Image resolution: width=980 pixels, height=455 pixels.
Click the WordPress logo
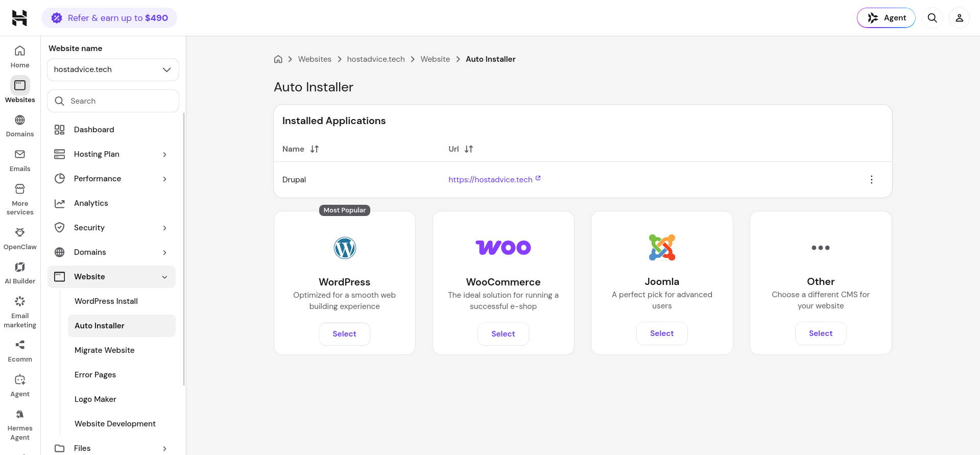tap(345, 248)
